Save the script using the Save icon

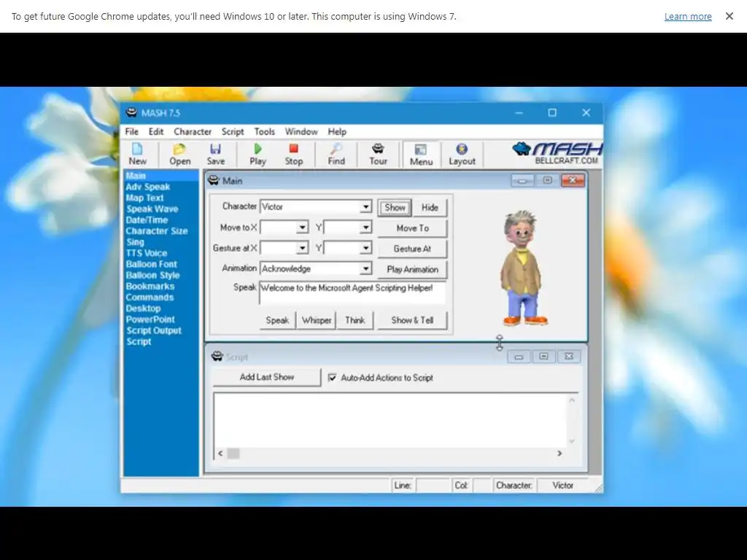coord(215,155)
